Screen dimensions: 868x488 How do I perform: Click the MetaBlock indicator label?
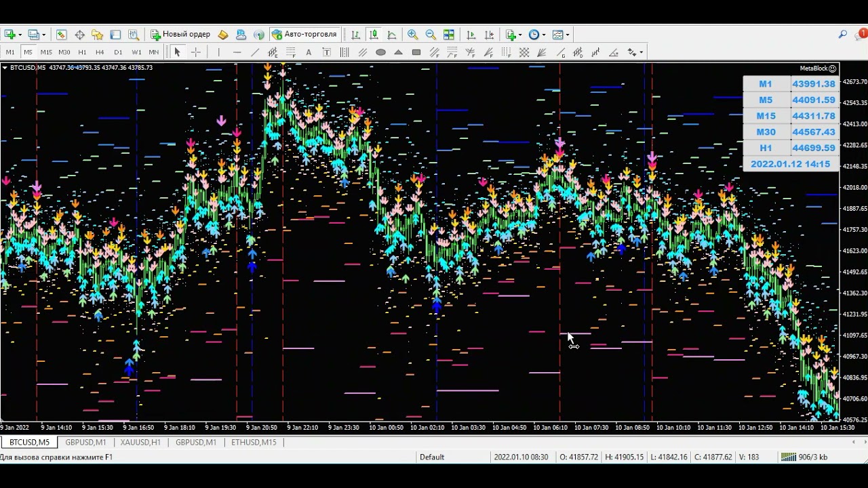pyautogui.click(x=818, y=68)
